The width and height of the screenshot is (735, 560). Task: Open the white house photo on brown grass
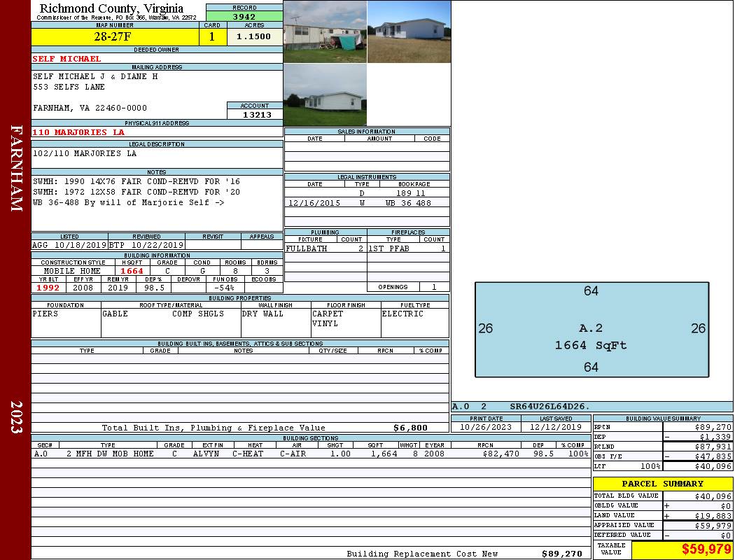409,31
